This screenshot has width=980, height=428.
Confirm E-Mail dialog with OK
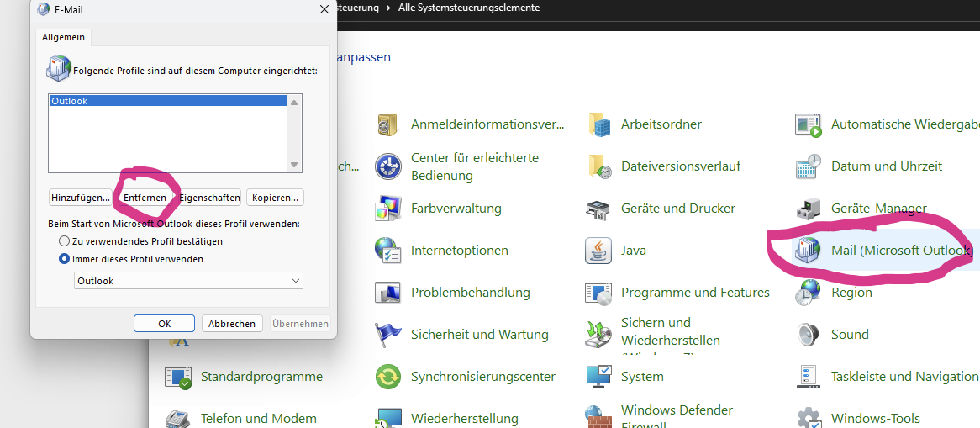pyautogui.click(x=165, y=324)
